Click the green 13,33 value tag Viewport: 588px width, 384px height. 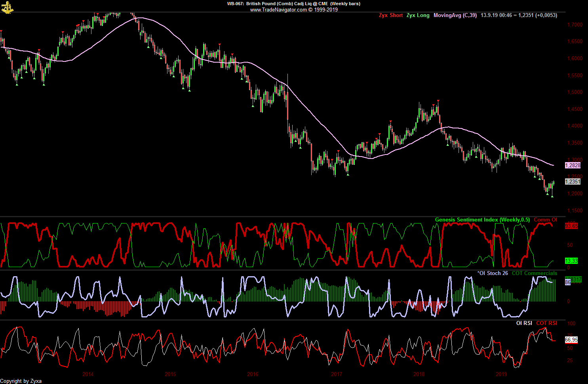point(571,261)
